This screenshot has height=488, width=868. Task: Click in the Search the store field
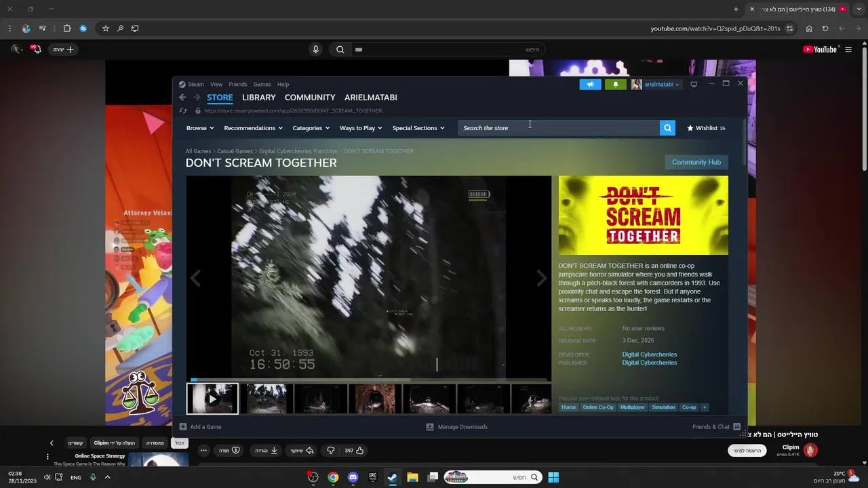(x=559, y=127)
